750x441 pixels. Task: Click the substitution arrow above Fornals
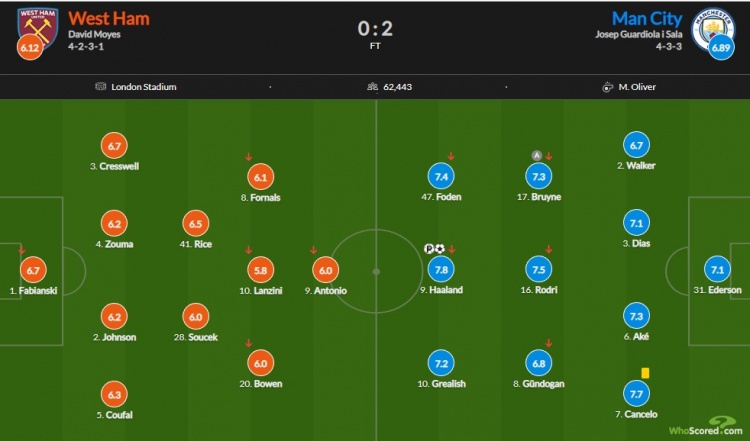pyautogui.click(x=248, y=157)
